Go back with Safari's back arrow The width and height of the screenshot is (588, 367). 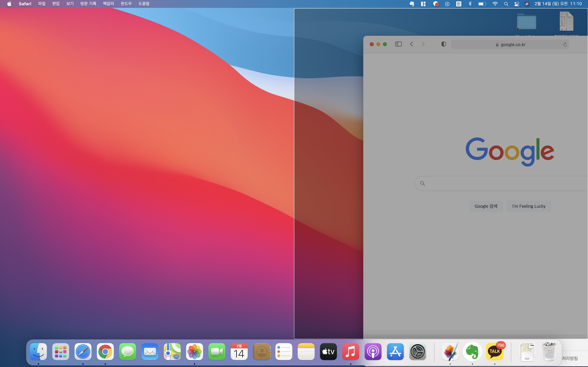coord(412,44)
